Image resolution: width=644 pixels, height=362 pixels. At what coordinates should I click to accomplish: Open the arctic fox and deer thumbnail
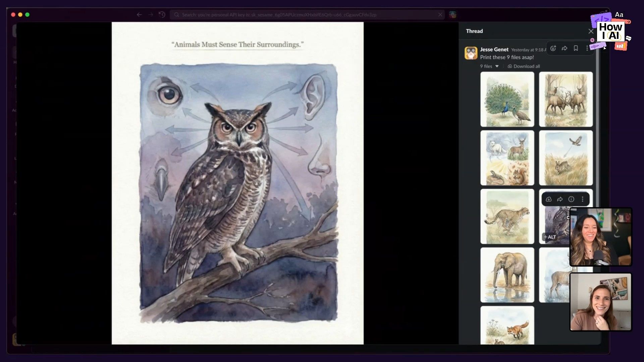[x=507, y=158]
